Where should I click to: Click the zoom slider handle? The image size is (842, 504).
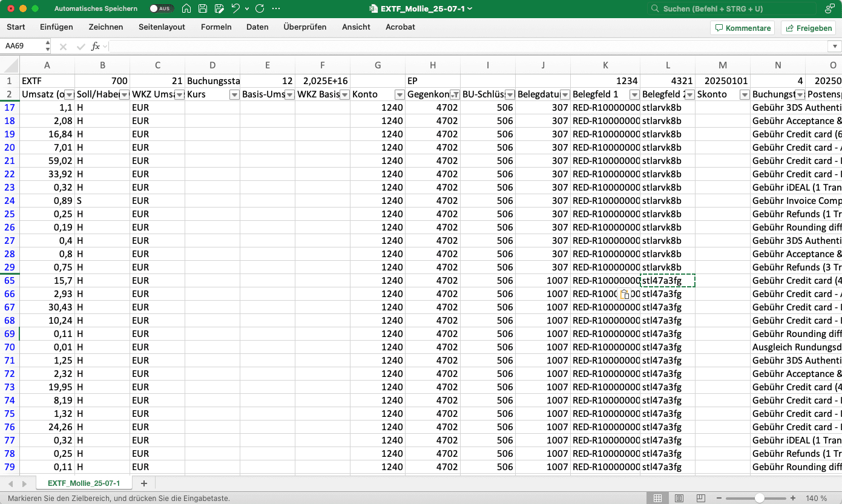pos(759,499)
